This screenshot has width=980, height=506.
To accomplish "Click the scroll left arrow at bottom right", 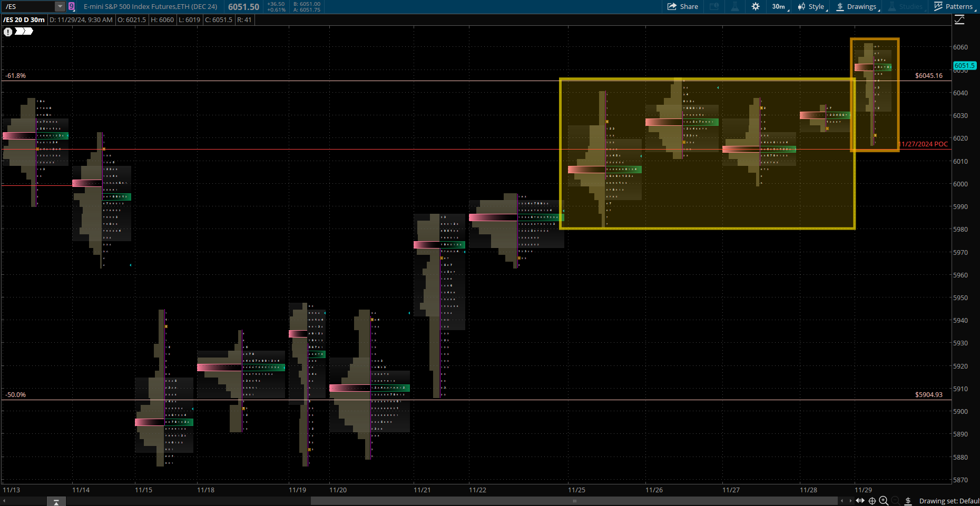I will point(842,501).
